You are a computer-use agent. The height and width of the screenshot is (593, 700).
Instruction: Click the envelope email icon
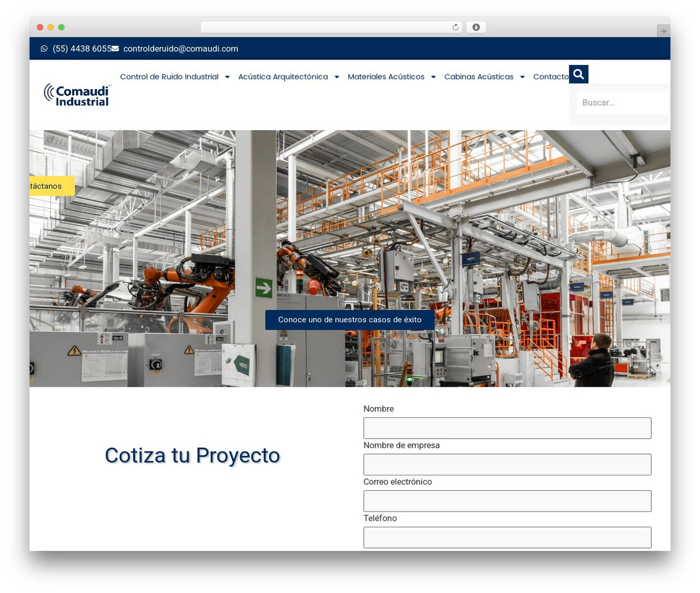pyautogui.click(x=115, y=49)
